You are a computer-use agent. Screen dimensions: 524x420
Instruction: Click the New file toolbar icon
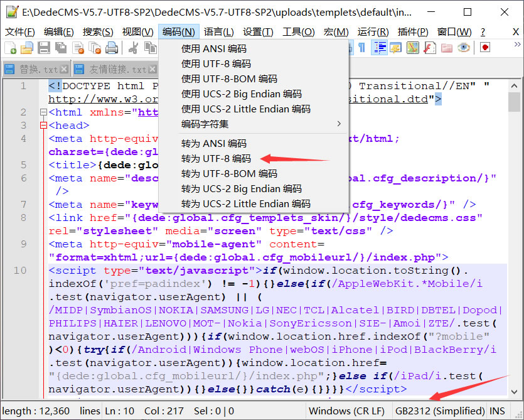tap(11, 48)
